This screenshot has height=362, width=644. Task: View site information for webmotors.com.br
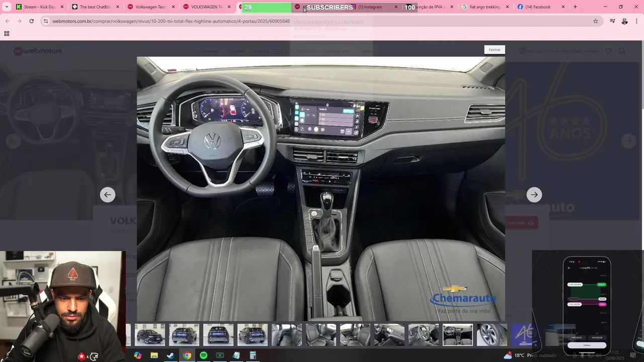tap(46, 21)
